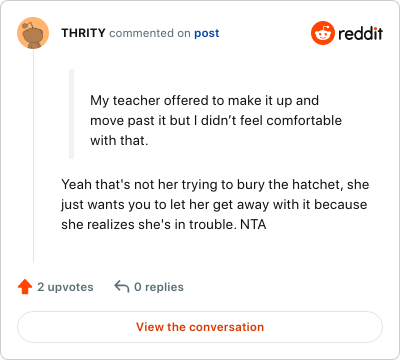Open the THRITY username profile
This screenshot has width=400, height=360.
click(83, 33)
